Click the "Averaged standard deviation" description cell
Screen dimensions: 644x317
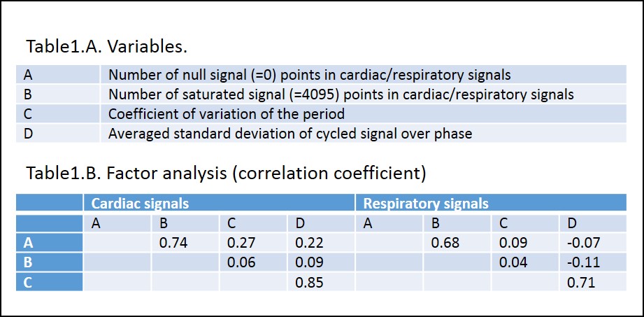290,132
